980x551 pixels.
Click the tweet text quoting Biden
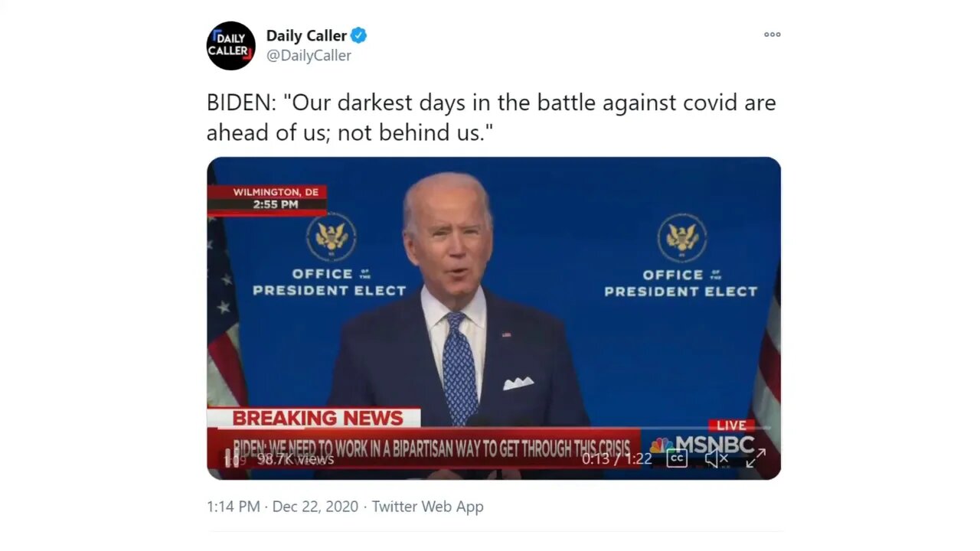coord(492,117)
